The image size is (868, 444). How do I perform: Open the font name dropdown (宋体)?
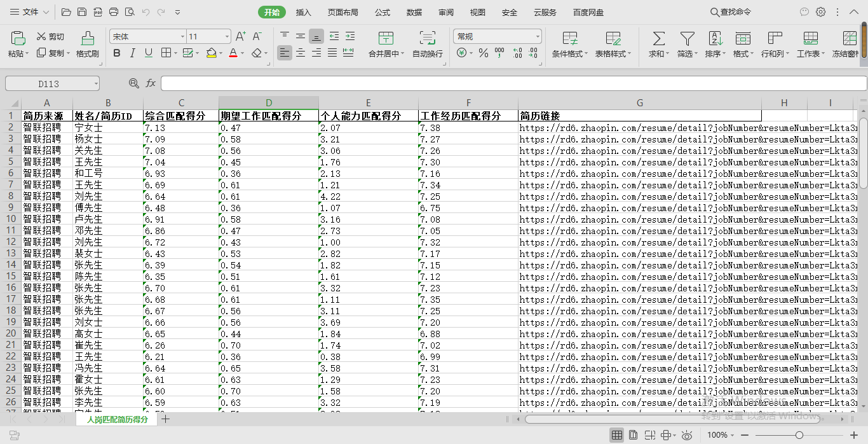click(x=183, y=37)
